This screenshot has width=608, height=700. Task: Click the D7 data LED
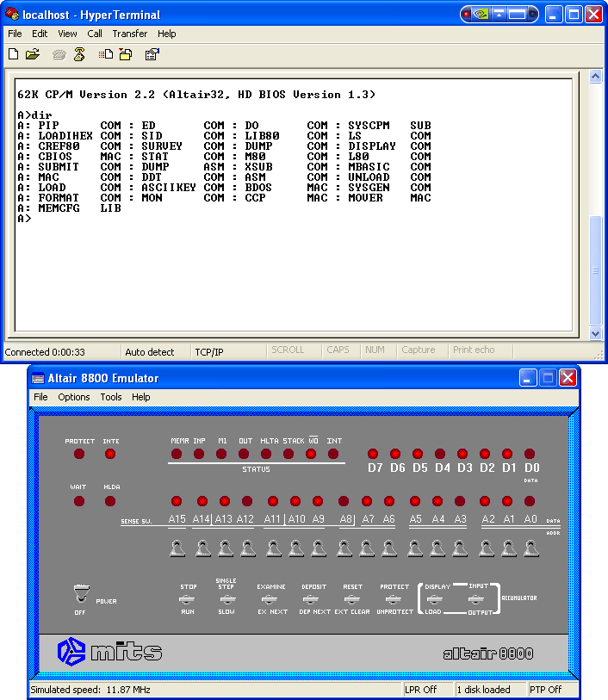coord(373,454)
